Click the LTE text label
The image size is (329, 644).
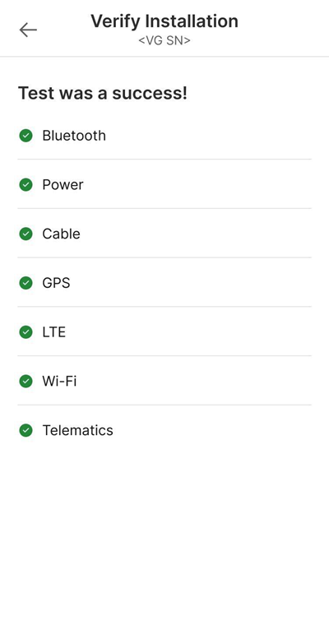[53, 331]
